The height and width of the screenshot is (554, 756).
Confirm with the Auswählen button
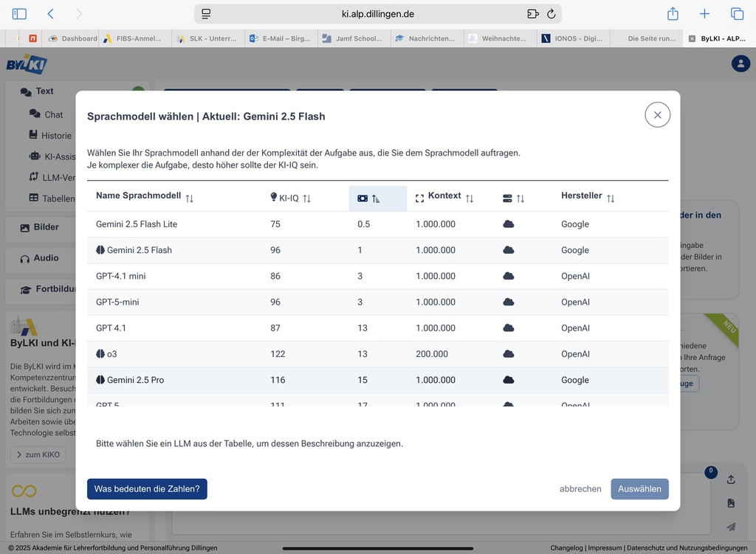point(639,489)
